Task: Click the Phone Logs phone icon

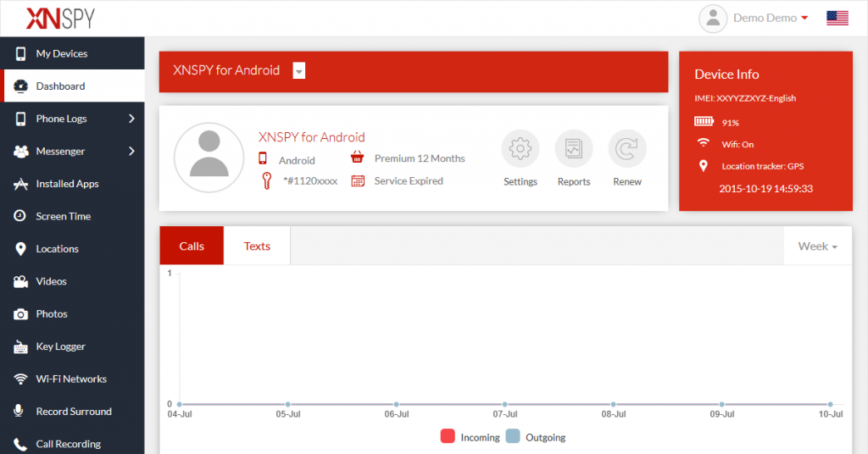Action: tap(20, 119)
